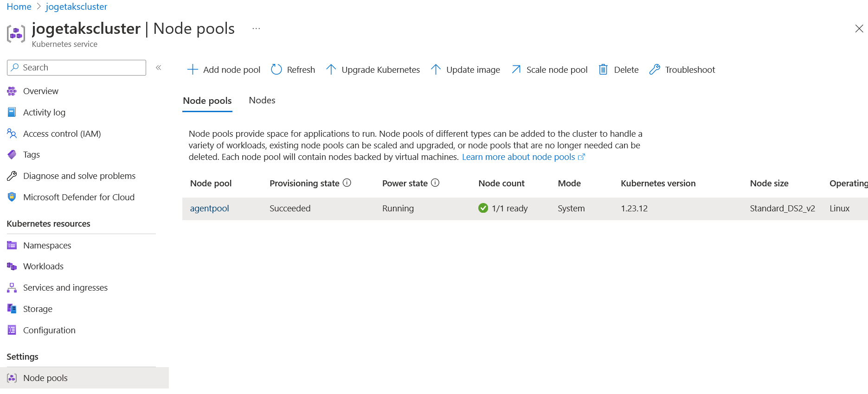Viewport: 868px width, 394px height.
Task: Open the Troubleshoot wrench tool
Action: 655,70
